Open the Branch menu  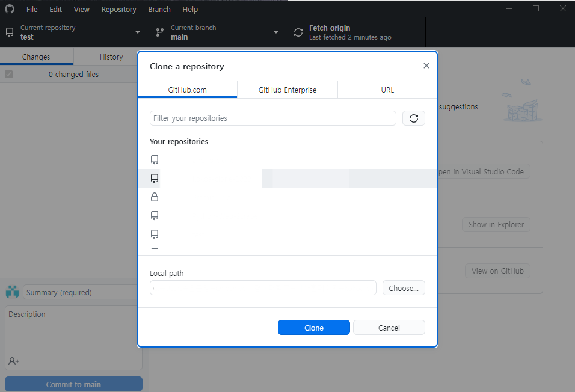159,9
